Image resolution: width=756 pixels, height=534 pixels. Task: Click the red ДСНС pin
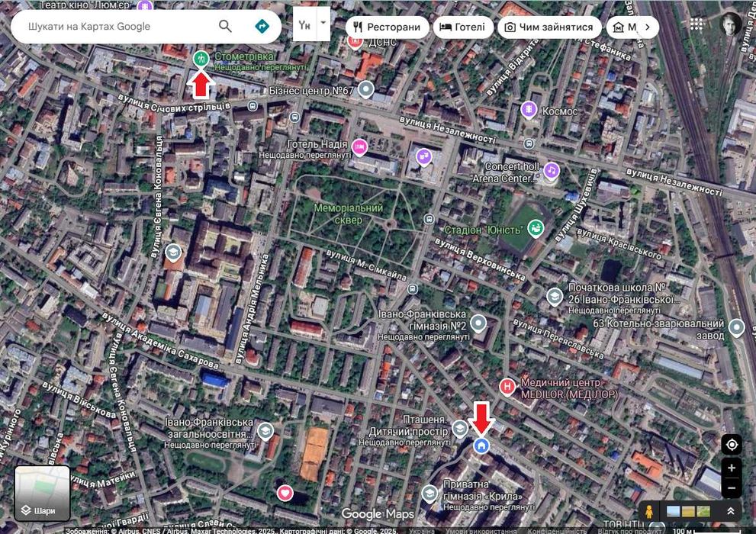pyautogui.click(x=355, y=41)
